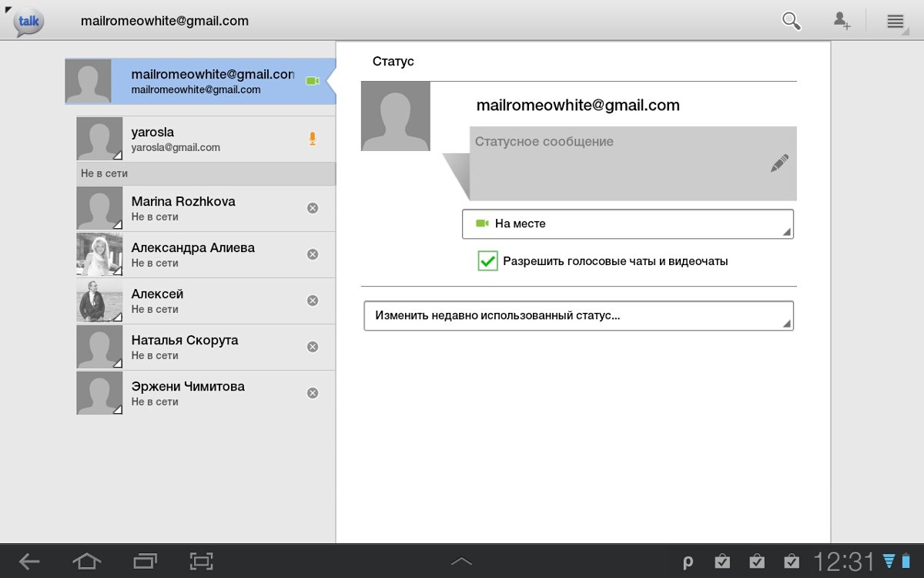Tap the green video camera icon beside mailromeowhite
The height and width of the screenshot is (578, 924).
312,81
